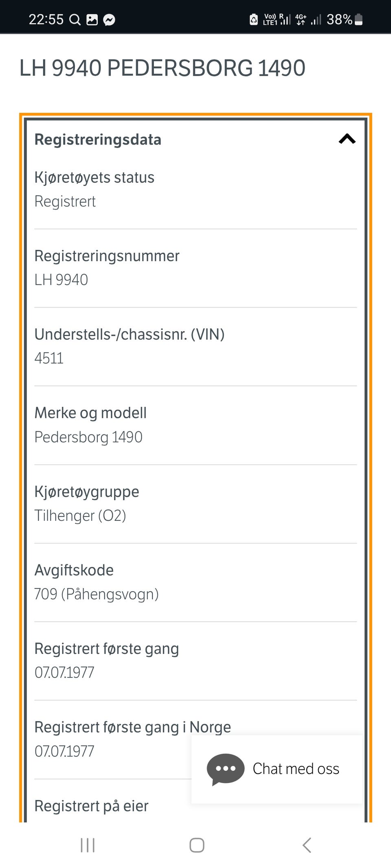Collapse the Registreringsdata section chevron
391x868 pixels.
point(347,139)
